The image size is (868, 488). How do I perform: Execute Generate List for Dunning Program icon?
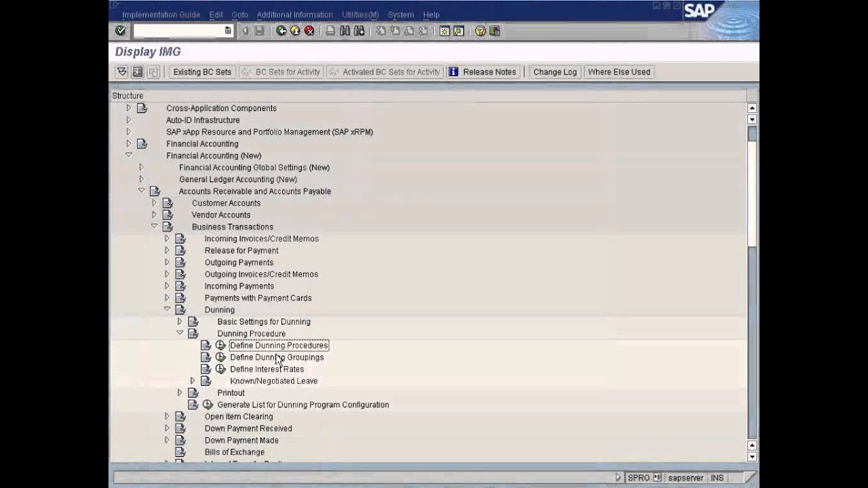coord(208,405)
